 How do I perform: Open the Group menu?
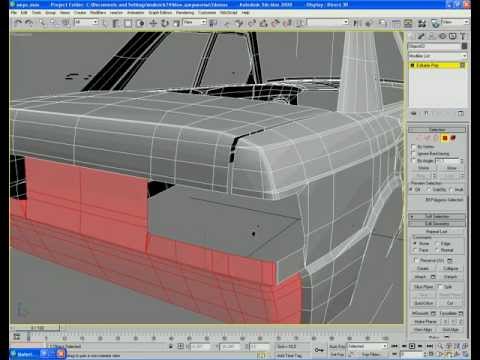tap(51, 13)
